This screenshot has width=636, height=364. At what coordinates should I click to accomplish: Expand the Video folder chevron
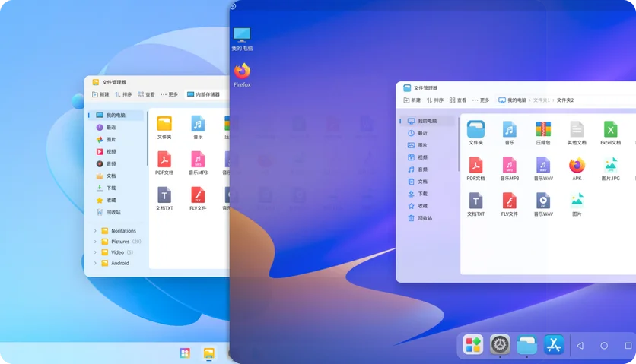pyautogui.click(x=95, y=252)
